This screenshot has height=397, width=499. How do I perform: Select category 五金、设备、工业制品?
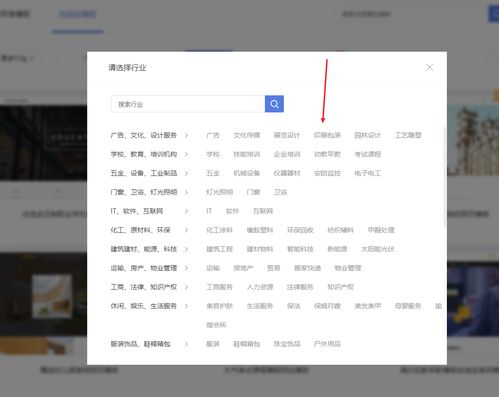coord(144,173)
